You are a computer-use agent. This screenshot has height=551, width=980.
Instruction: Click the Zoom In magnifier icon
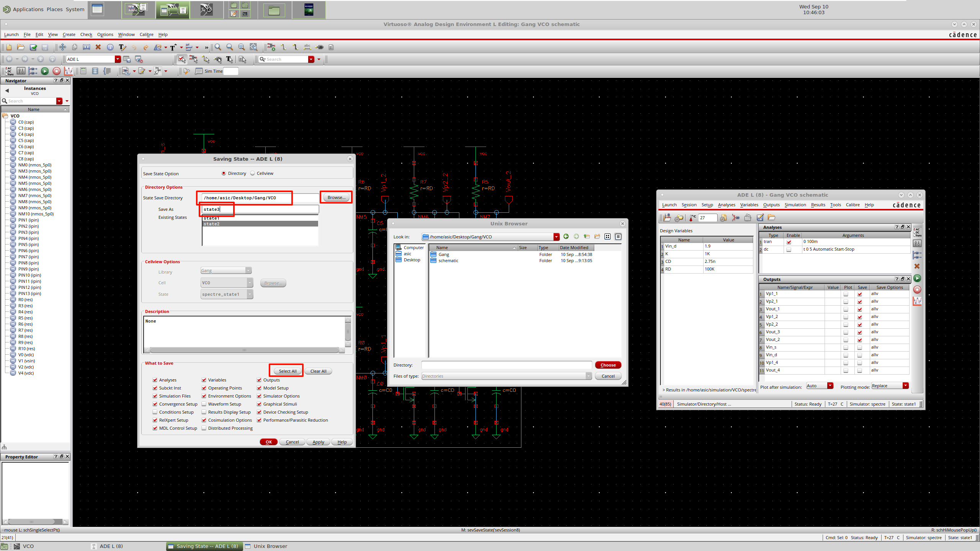(218, 47)
